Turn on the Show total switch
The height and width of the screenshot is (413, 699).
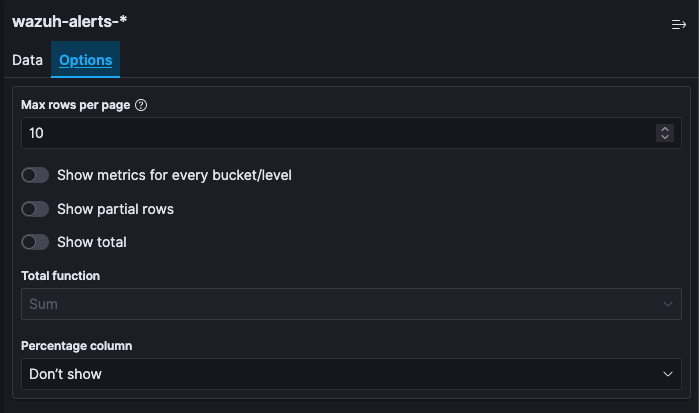pos(35,242)
